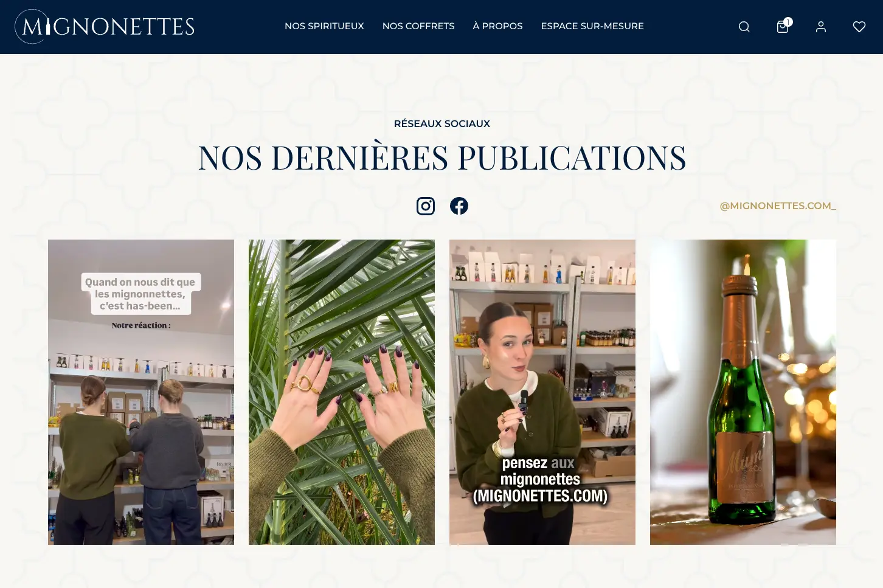This screenshot has width=883, height=588.
Task: Click the Mignonettes logo
Action: pyautogui.click(x=105, y=27)
